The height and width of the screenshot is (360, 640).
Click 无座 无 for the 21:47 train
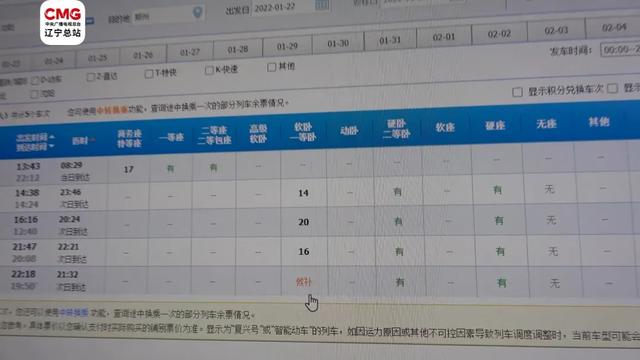pos(553,251)
